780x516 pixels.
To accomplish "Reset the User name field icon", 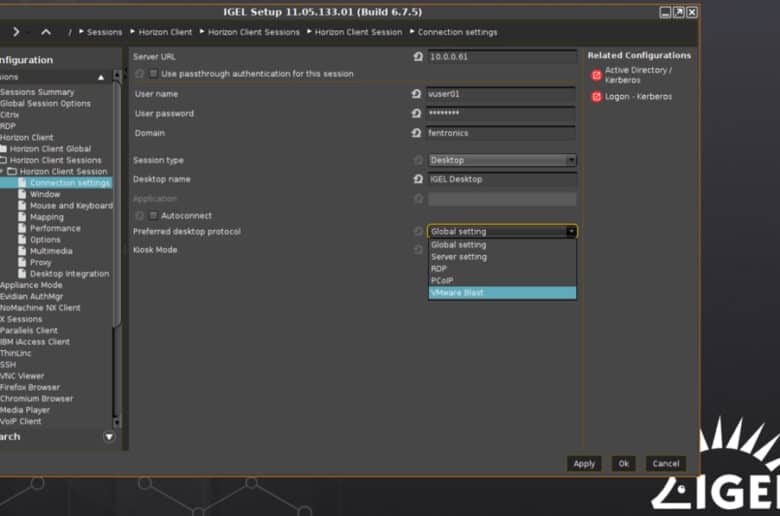I will (416, 94).
